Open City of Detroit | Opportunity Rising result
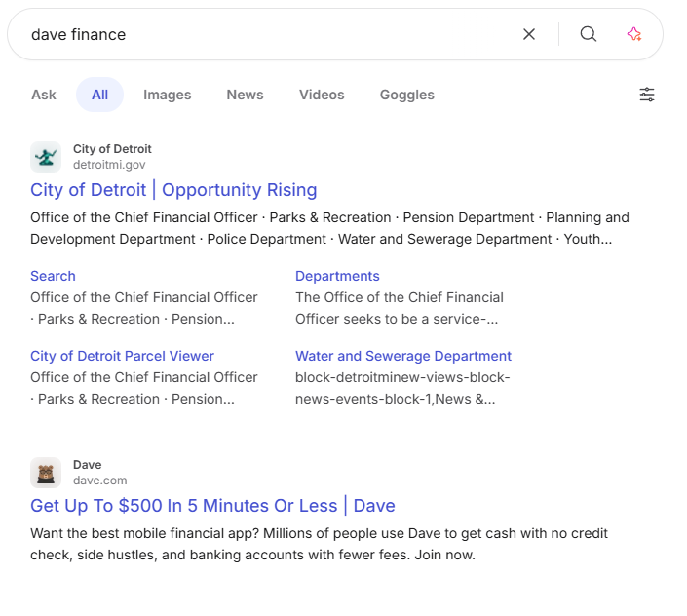Screen dimensions: 687x616 (173, 190)
